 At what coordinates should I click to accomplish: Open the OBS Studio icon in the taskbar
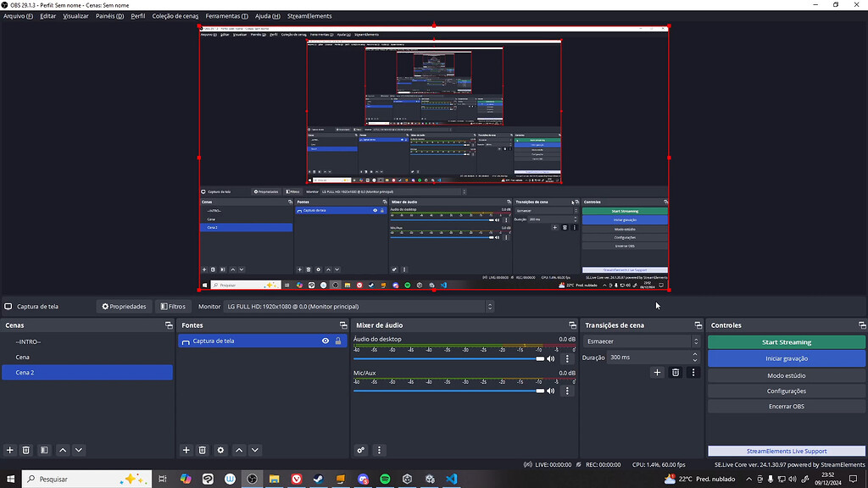click(x=252, y=479)
